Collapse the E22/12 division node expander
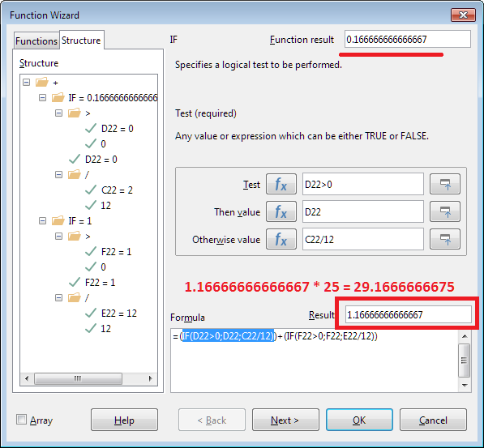The height and width of the screenshot is (448, 484). [x=58, y=298]
